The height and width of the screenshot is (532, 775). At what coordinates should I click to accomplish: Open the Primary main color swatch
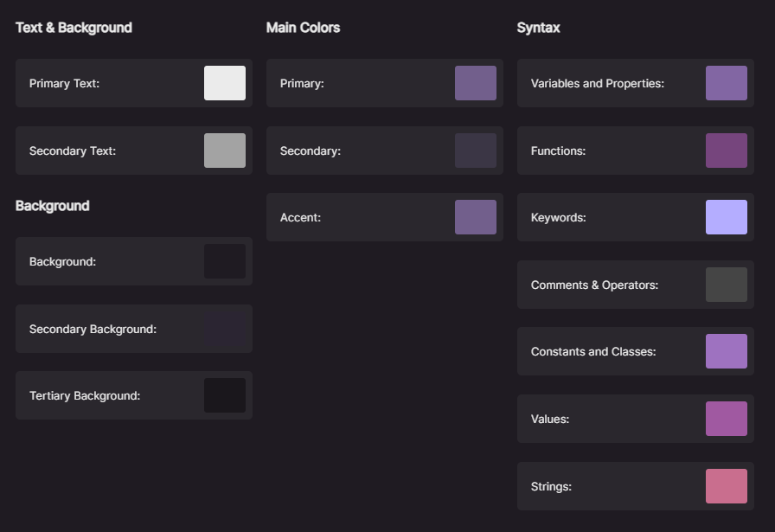tap(476, 83)
